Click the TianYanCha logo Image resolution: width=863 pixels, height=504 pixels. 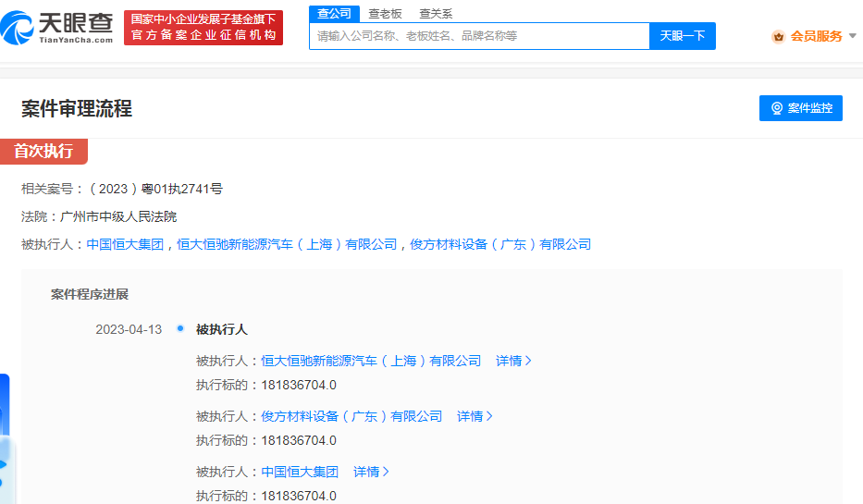[56, 28]
